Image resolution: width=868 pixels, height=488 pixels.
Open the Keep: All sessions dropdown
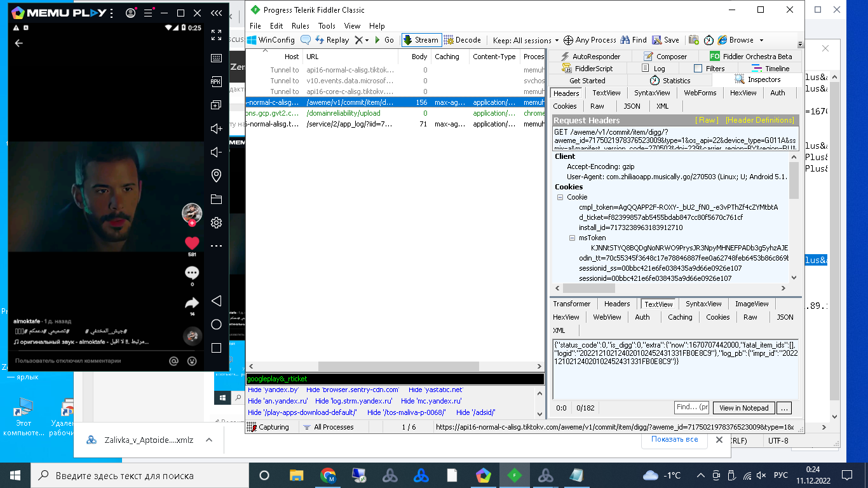(526, 40)
